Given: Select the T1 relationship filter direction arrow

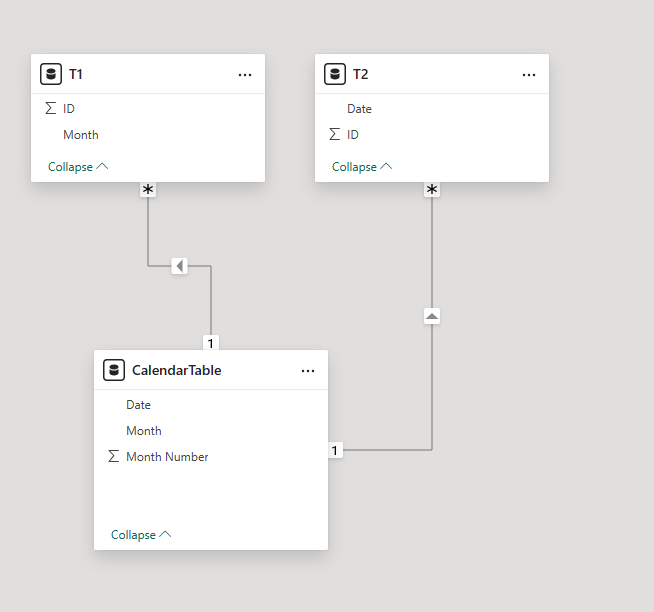Looking at the screenshot, I should (x=179, y=266).
